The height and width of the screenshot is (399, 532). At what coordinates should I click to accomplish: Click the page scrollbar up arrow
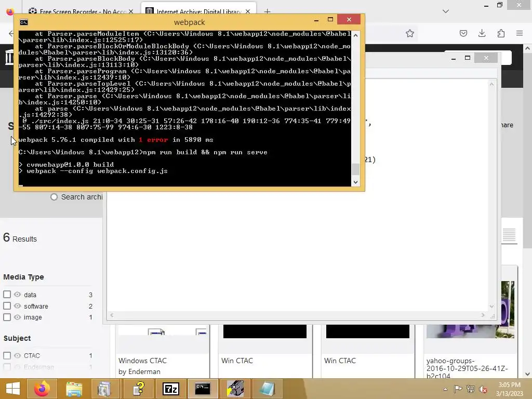point(527,48)
